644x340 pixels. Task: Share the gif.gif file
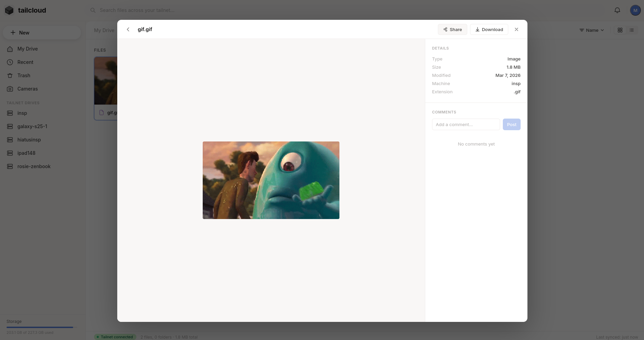[x=453, y=29]
